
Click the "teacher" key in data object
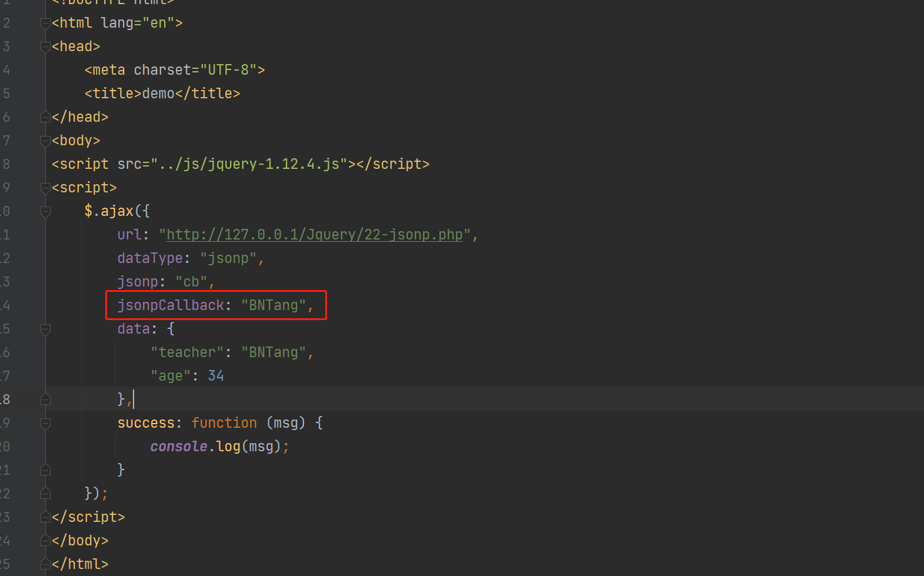(x=187, y=352)
